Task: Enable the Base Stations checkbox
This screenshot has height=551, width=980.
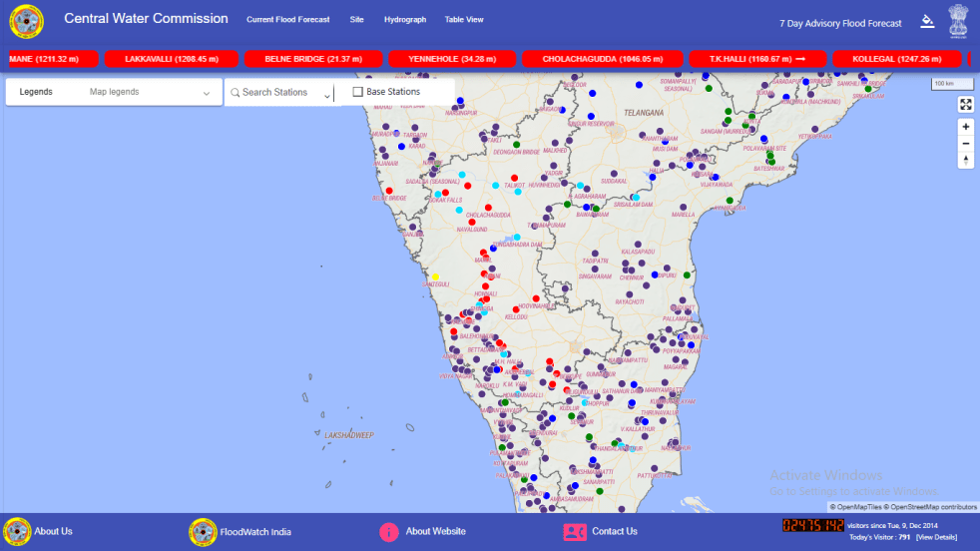Action: click(x=358, y=92)
